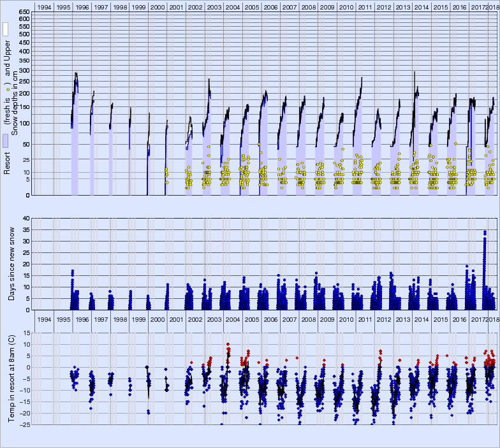The image size is (500, 448).
Task: Click 1998 in the lower year row
Action: tap(119, 319)
